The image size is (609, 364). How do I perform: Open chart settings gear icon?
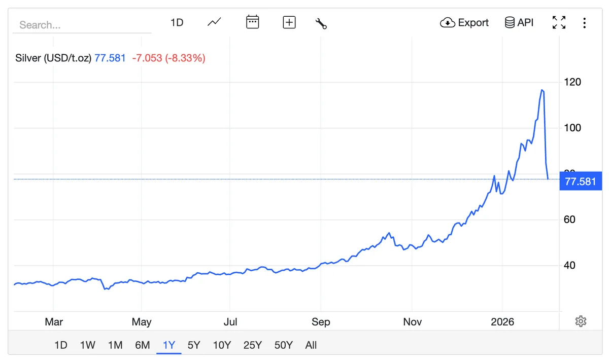coord(581,321)
